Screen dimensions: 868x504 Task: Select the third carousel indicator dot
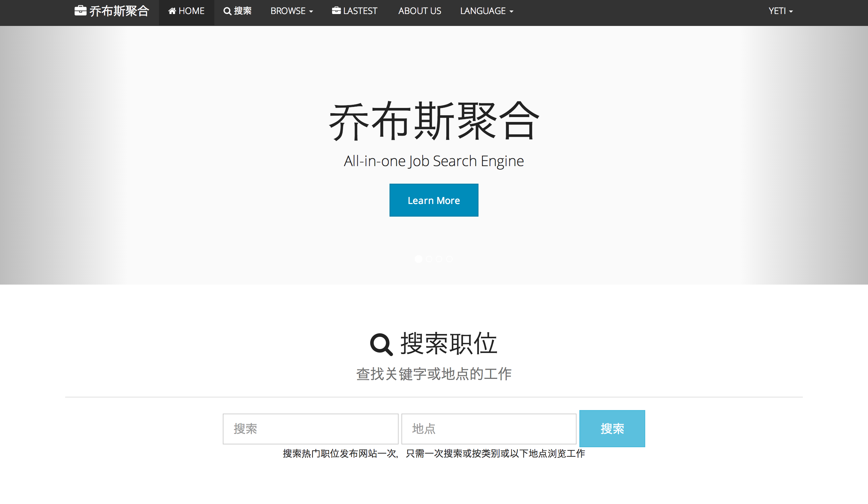point(439,259)
